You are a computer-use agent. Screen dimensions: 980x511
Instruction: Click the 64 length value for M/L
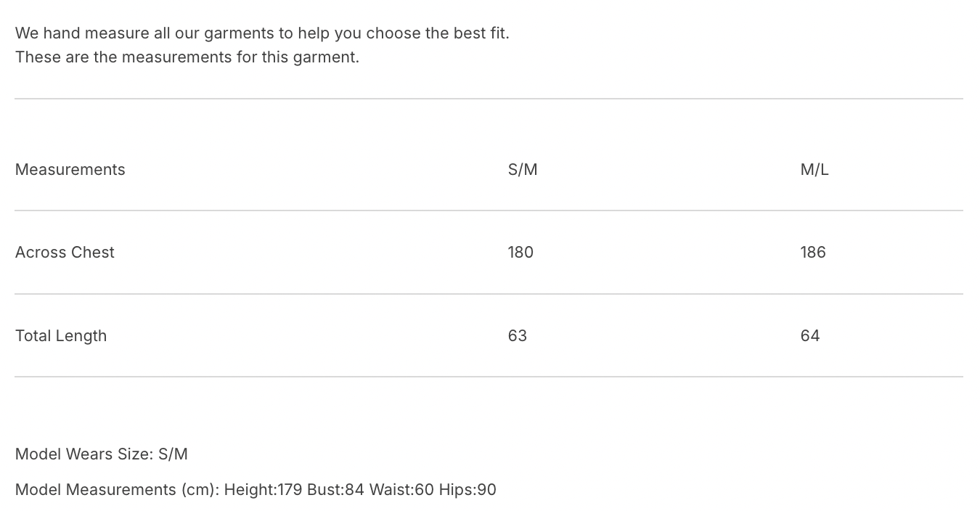pyautogui.click(x=810, y=336)
